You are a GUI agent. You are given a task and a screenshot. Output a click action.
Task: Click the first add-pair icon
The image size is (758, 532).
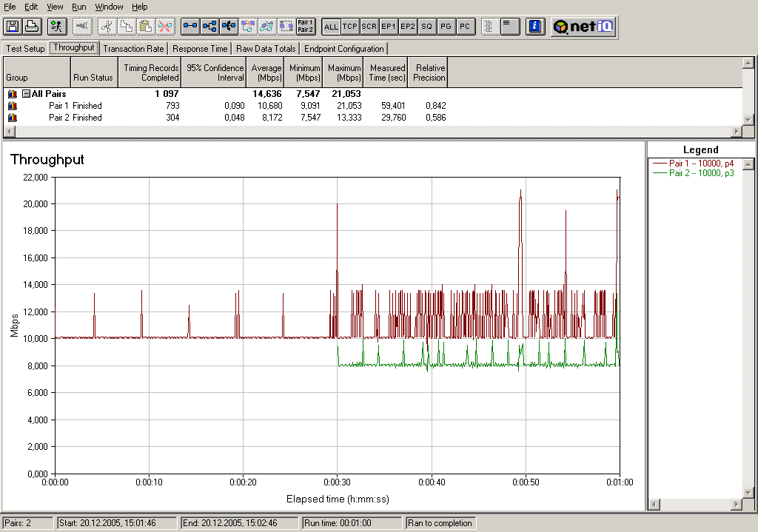click(x=191, y=27)
